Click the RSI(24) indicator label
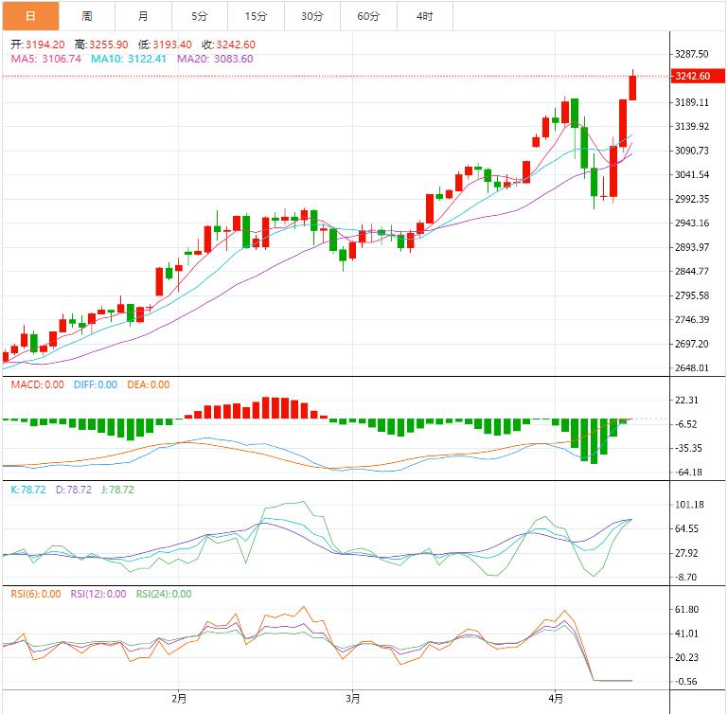This screenshot has height=714, width=728. (163, 594)
